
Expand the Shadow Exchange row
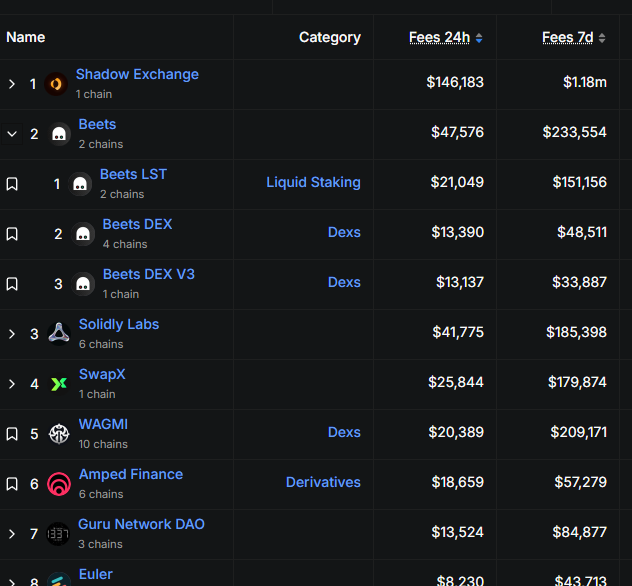[12, 84]
